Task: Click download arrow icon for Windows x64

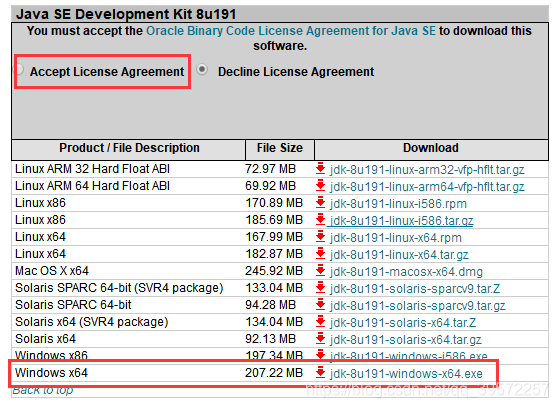Action: click(x=320, y=372)
